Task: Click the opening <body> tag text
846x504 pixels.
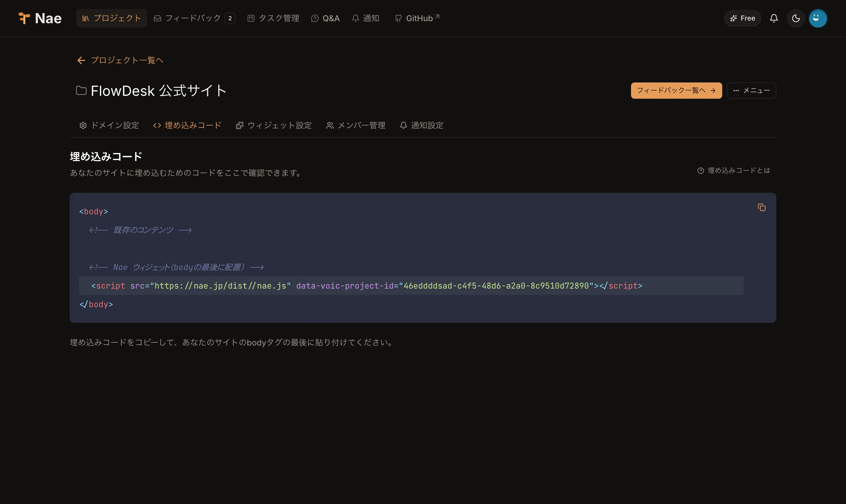Action: pos(94,212)
